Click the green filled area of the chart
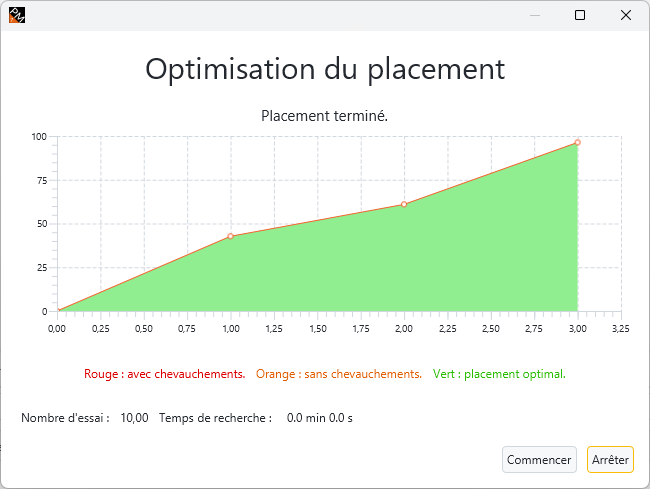This screenshot has width=650, height=489. click(400, 270)
